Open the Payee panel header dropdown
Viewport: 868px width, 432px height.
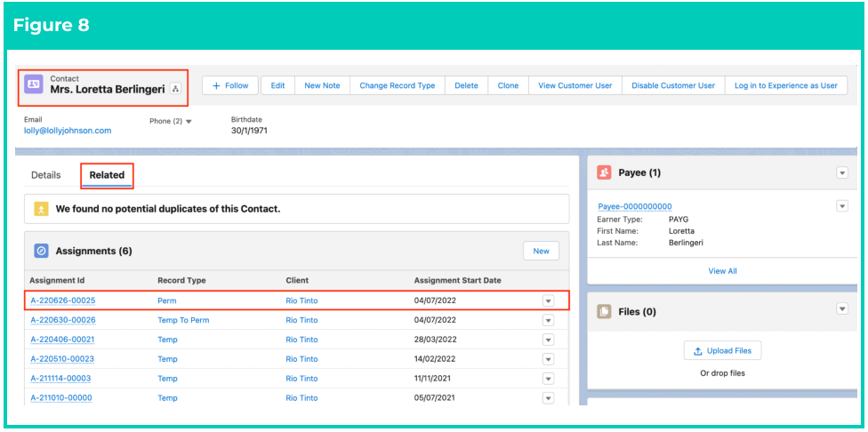click(x=842, y=173)
